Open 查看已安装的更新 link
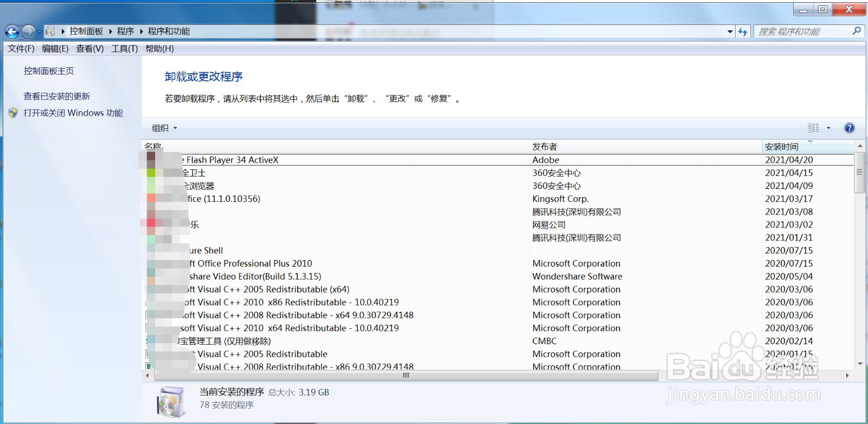The height and width of the screenshot is (424, 868). coord(57,97)
